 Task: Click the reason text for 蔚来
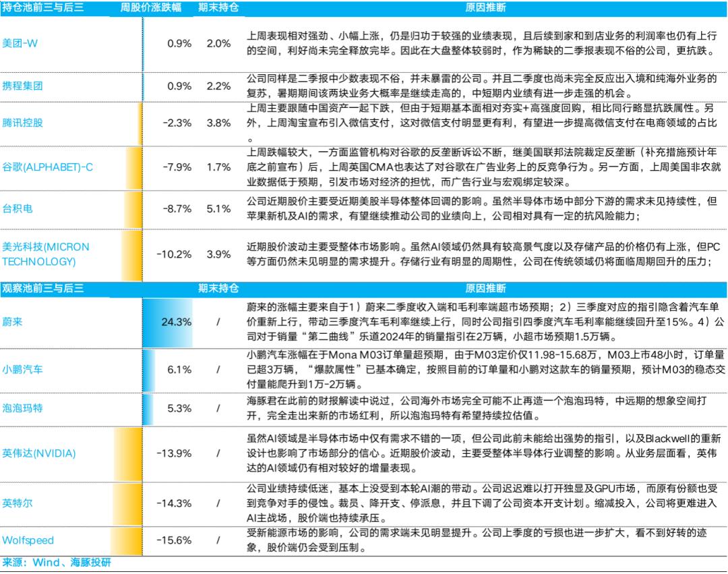pos(485,322)
